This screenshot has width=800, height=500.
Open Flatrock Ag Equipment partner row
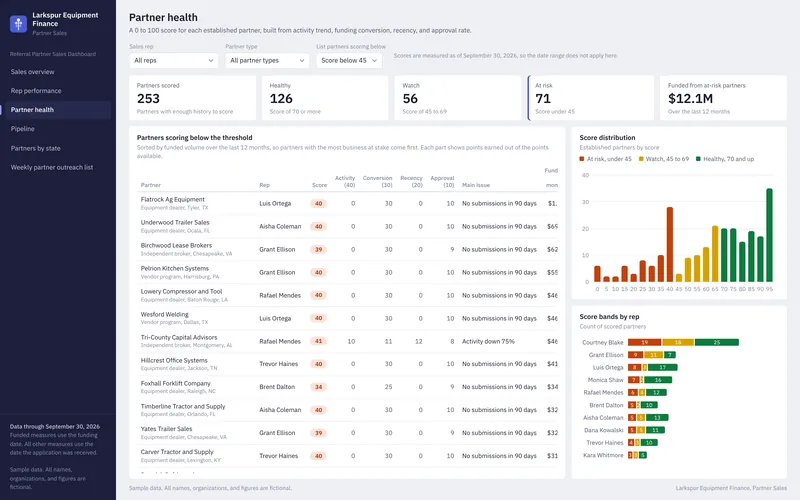point(347,203)
